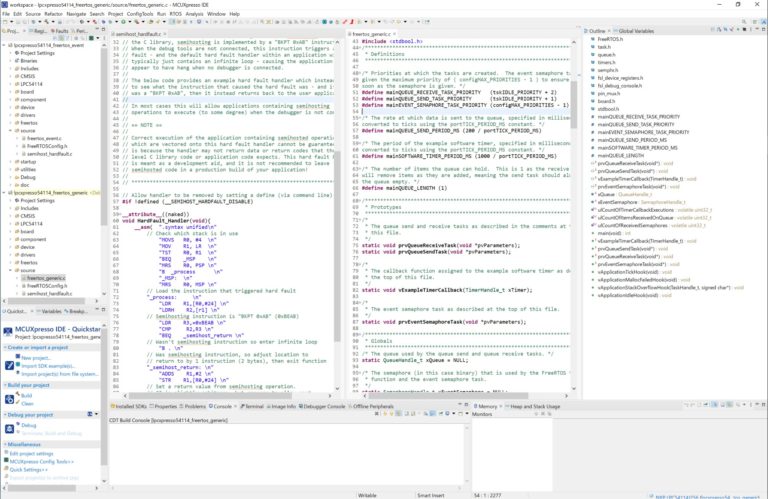The height and width of the screenshot is (499, 768).
Task: Collapse the Miscellaneous section in Quickstart
Action: click(5, 443)
